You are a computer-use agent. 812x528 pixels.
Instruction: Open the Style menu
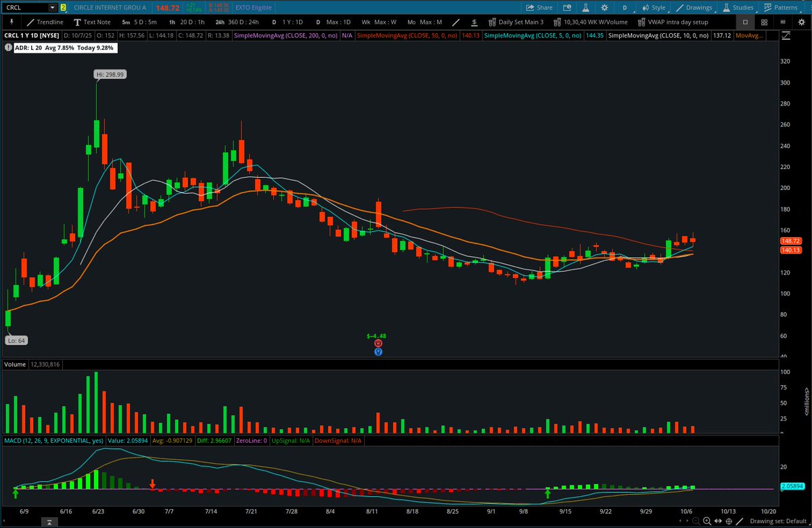point(654,7)
